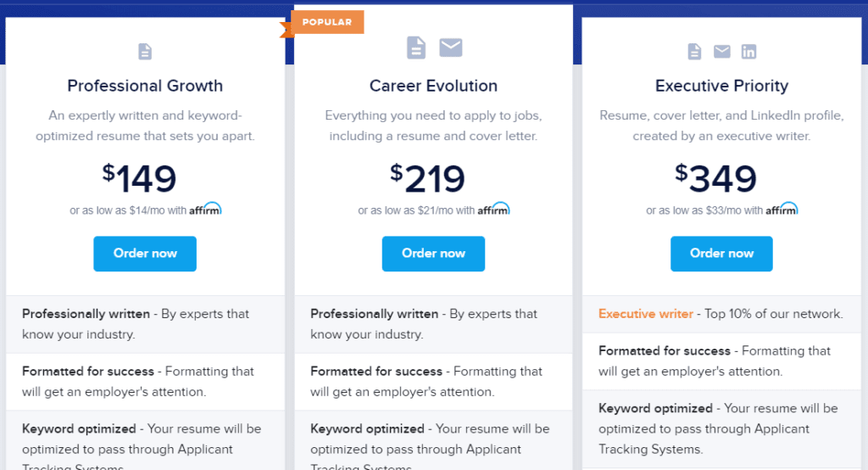Click the Affirm logo under the $219 price

tap(494, 209)
